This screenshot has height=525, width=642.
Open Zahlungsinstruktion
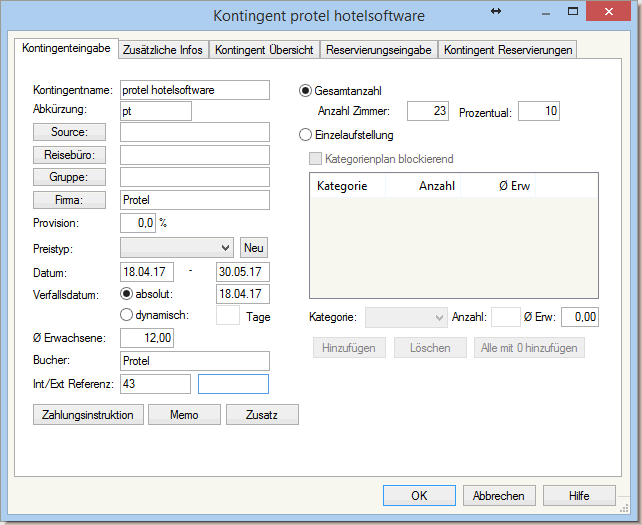point(88,415)
